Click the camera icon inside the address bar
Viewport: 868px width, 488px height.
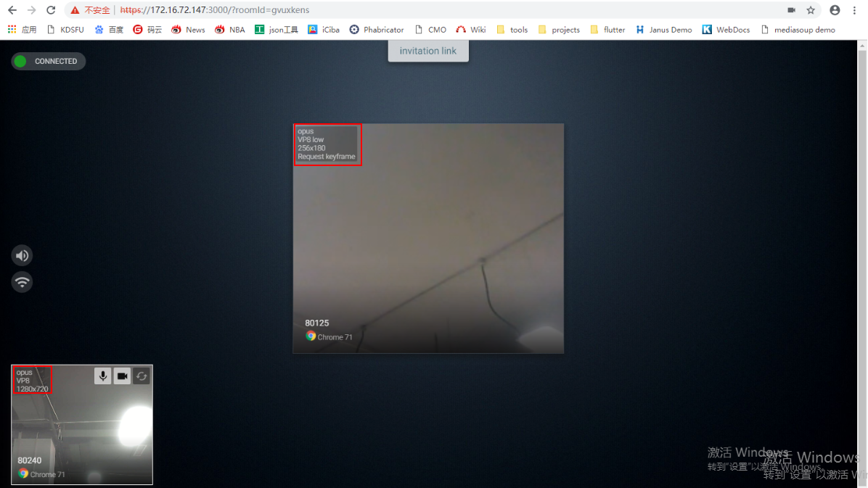[791, 10]
